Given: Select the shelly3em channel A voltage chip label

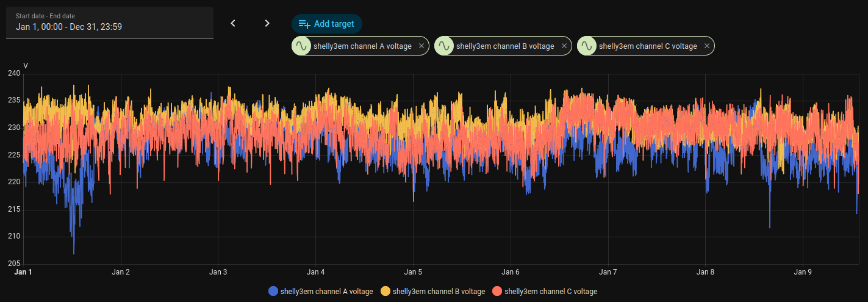Looking at the screenshot, I should [362, 46].
